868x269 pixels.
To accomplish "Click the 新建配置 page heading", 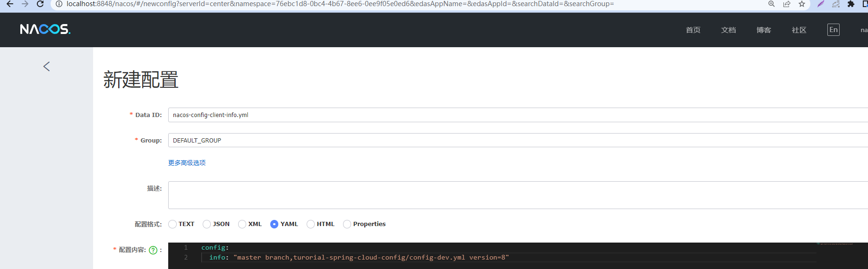I will point(141,80).
